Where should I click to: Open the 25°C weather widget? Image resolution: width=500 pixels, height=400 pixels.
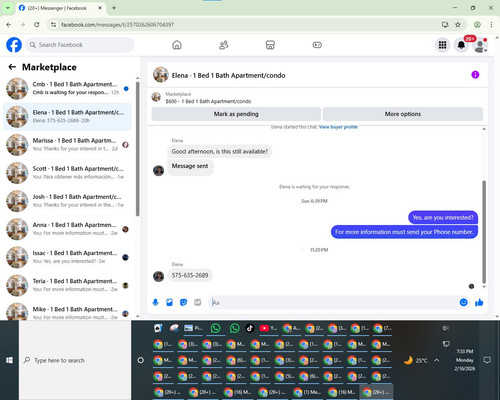(415, 360)
